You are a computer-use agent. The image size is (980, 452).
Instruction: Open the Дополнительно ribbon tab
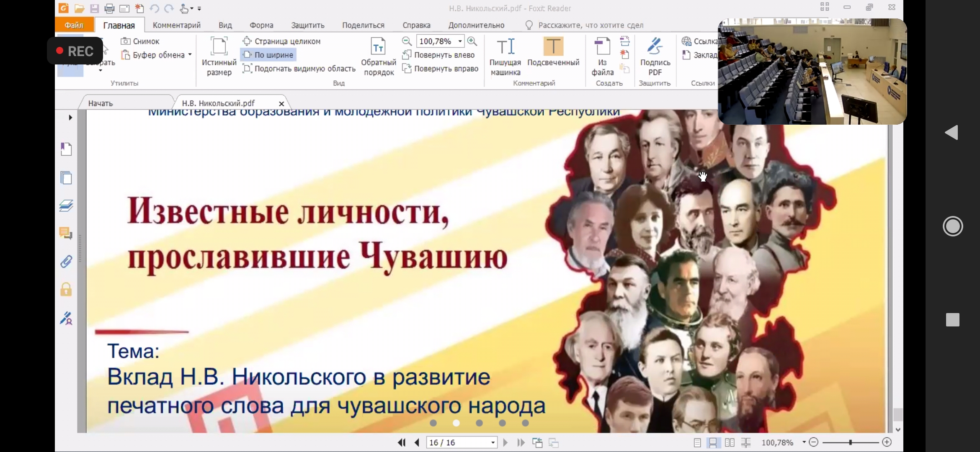tap(476, 25)
